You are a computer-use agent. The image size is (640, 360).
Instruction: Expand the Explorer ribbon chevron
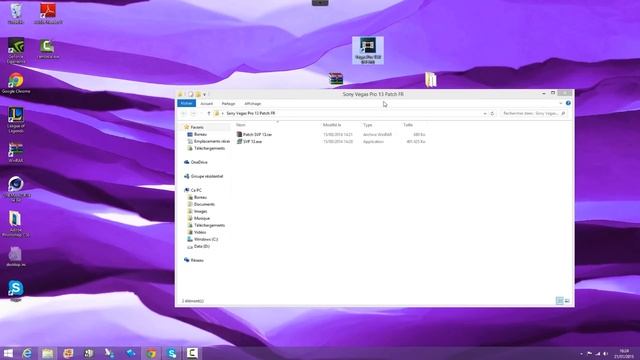[561, 103]
